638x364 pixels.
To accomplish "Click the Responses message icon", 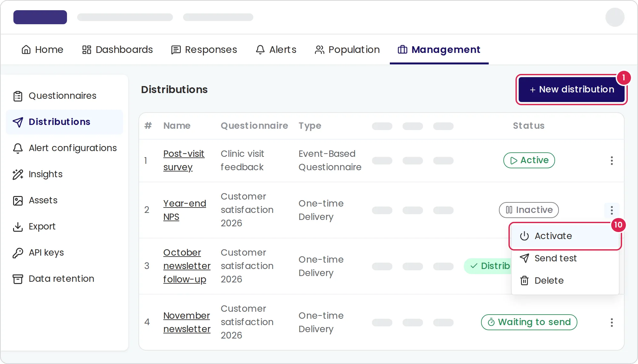I will point(176,50).
